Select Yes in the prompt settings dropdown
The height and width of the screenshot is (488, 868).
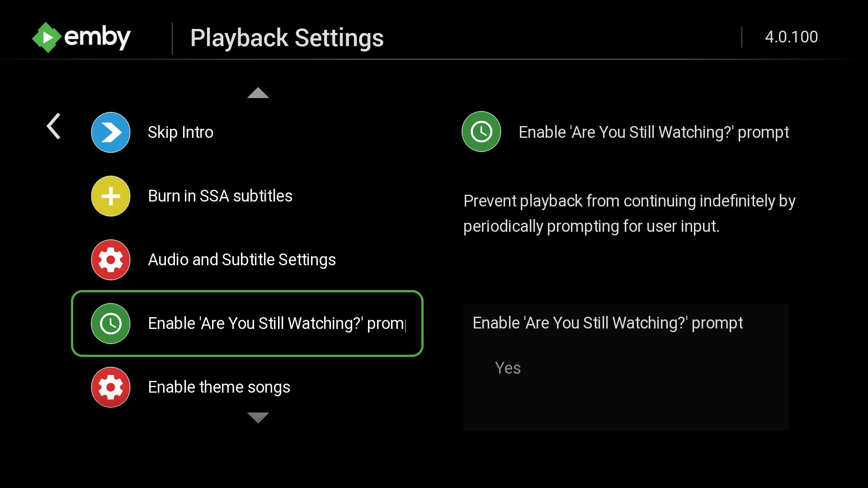508,368
